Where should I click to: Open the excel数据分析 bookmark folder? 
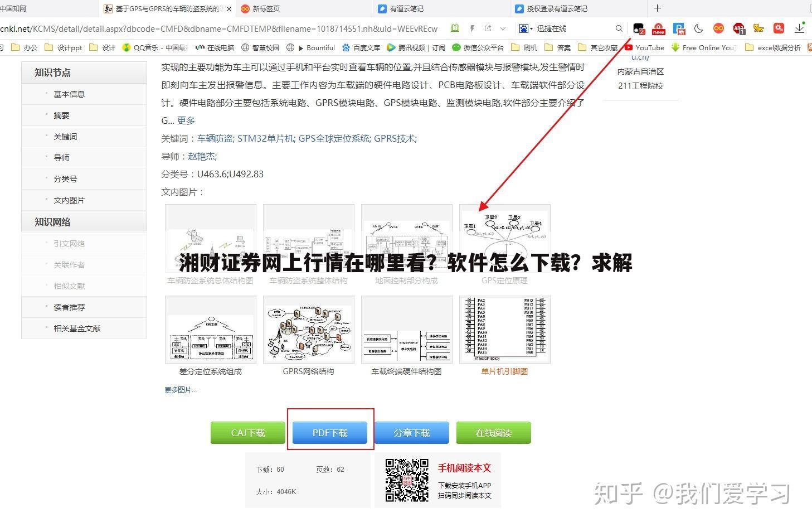click(773, 47)
